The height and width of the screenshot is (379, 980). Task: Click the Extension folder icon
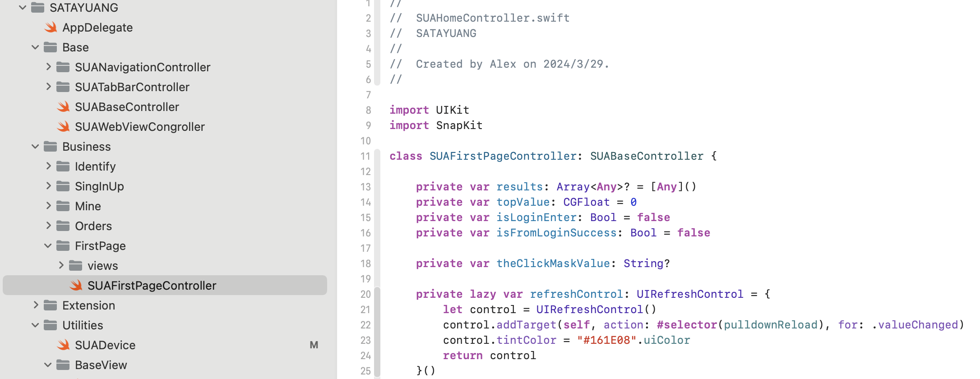(x=50, y=305)
